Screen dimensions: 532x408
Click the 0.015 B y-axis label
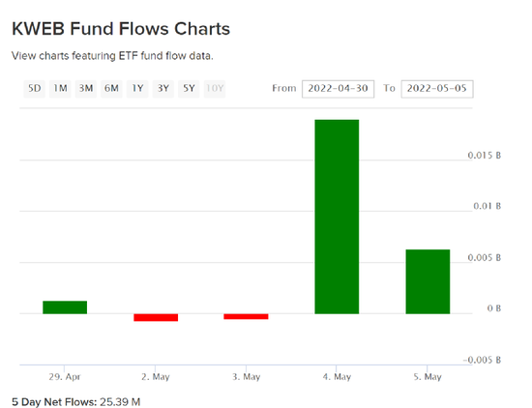[x=485, y=156]
